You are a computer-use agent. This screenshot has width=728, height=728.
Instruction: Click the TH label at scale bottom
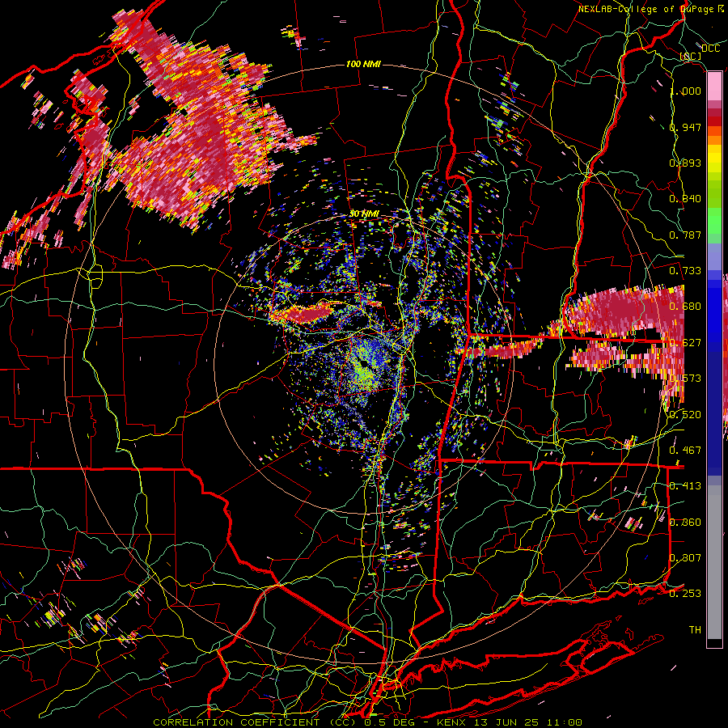[695, 630]
